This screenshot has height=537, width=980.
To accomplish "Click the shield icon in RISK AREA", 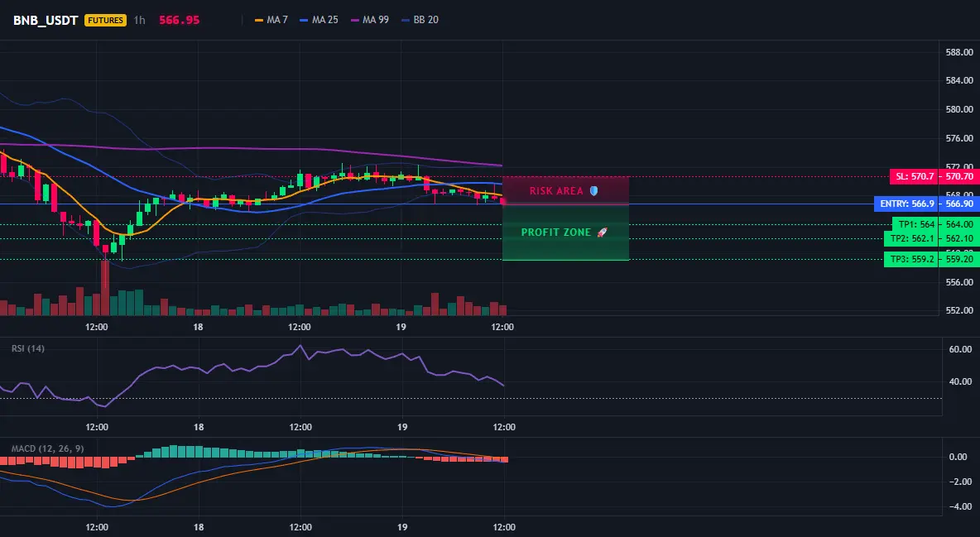I will (x=593, y=190).
